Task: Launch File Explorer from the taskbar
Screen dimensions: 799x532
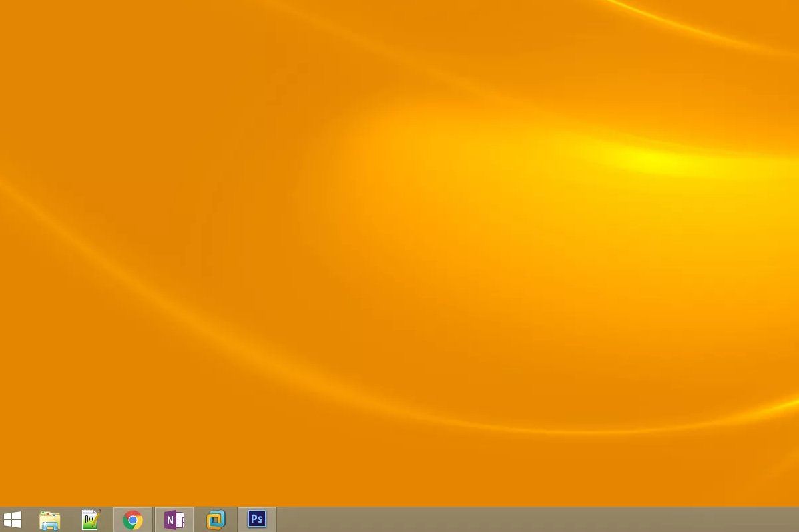Action: pos(50,519)
